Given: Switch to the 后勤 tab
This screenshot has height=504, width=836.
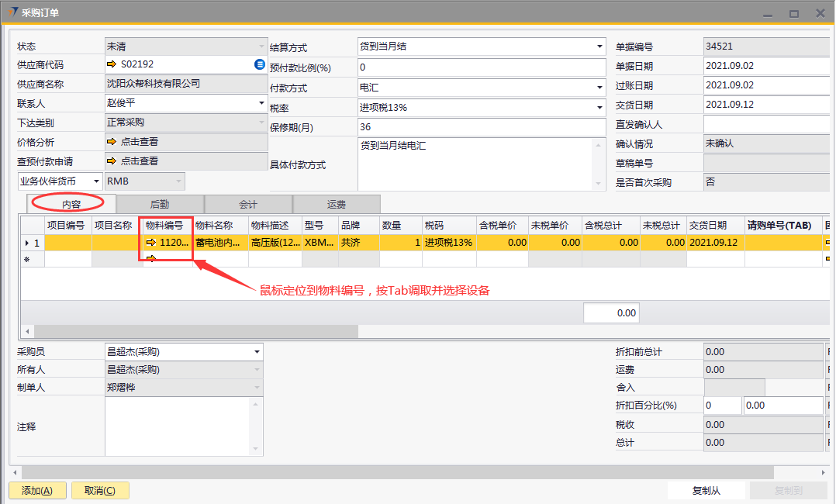Looking at the screenshot, I should click(x=160, y=204).
